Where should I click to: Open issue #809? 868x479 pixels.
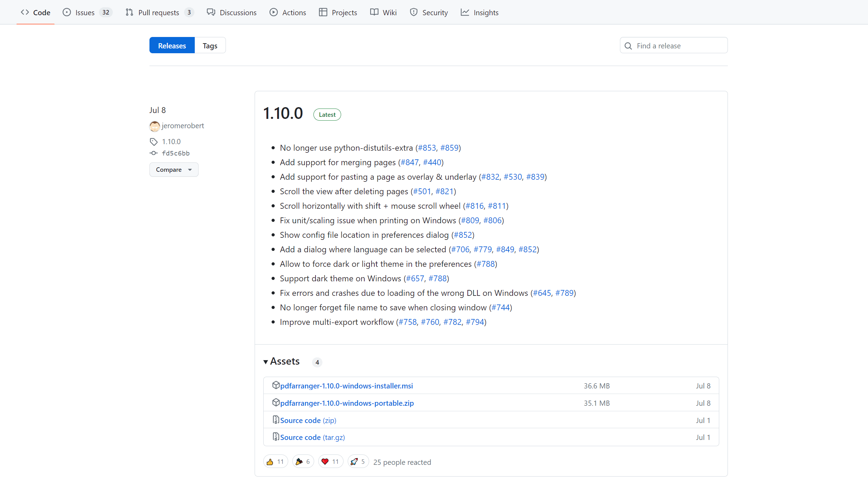(470, 220)
